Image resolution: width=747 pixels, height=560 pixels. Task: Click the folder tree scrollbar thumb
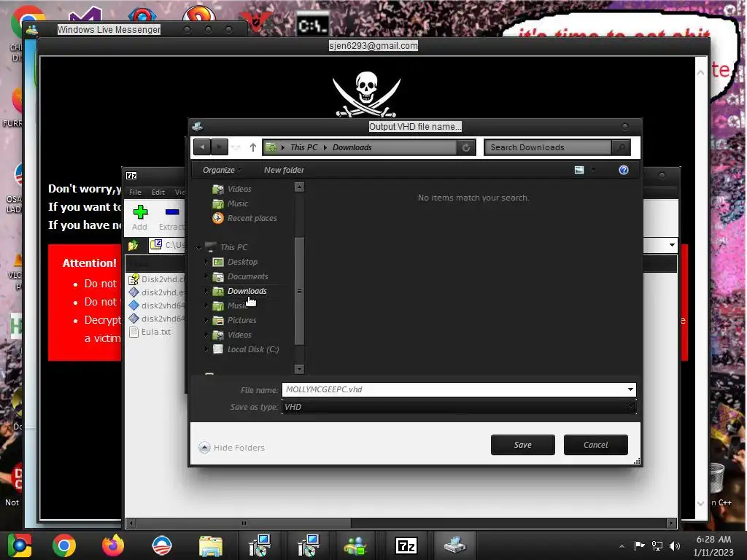299,291
